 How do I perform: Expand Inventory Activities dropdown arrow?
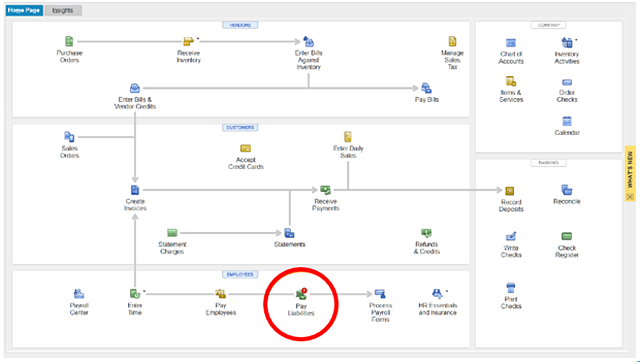click(576, 40)
